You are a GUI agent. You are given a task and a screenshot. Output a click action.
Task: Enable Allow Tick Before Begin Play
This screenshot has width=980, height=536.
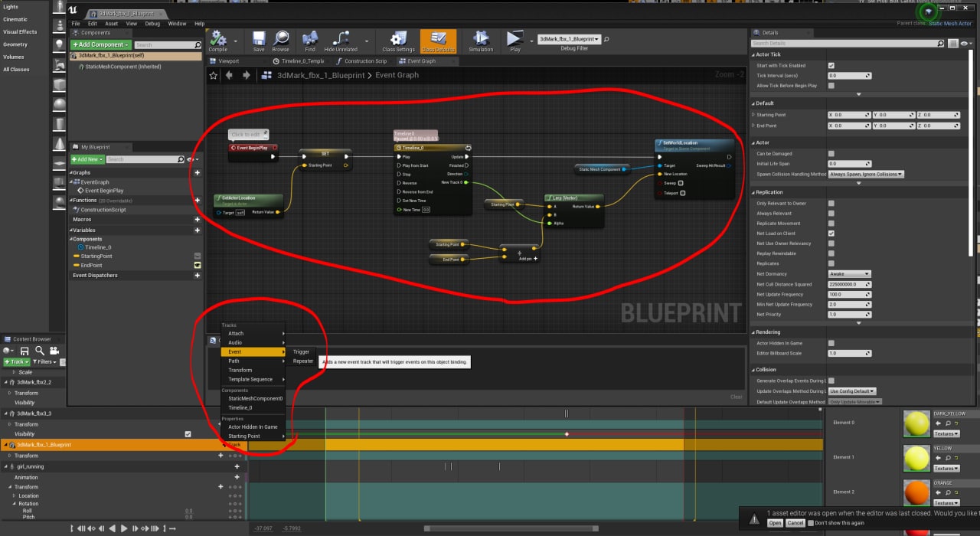click(831, 86)
